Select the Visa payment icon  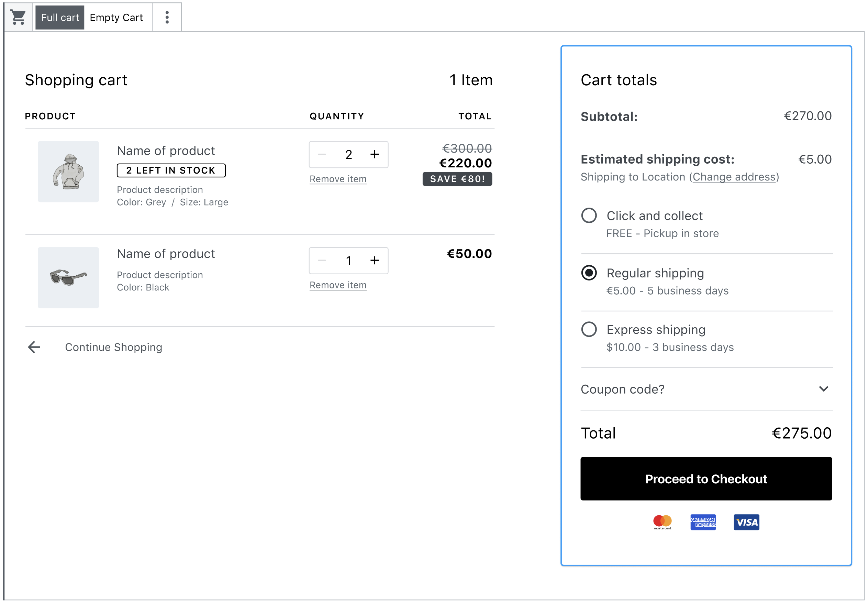(x=746, y=522)
